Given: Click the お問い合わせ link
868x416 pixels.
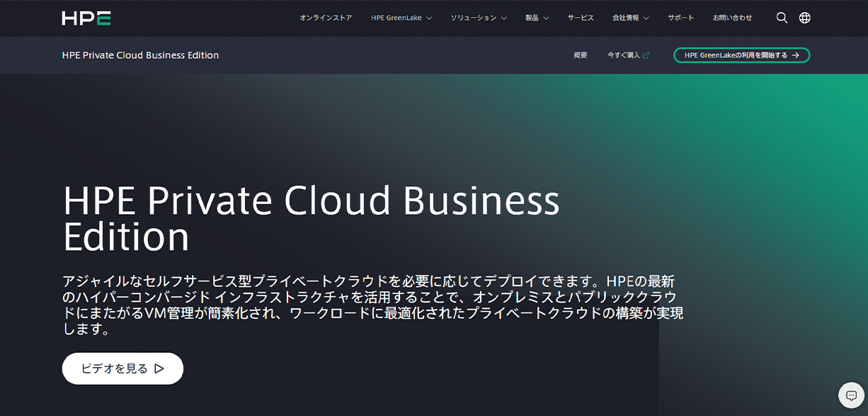Looking at the screenshot, I should click(x=732, y=18).
